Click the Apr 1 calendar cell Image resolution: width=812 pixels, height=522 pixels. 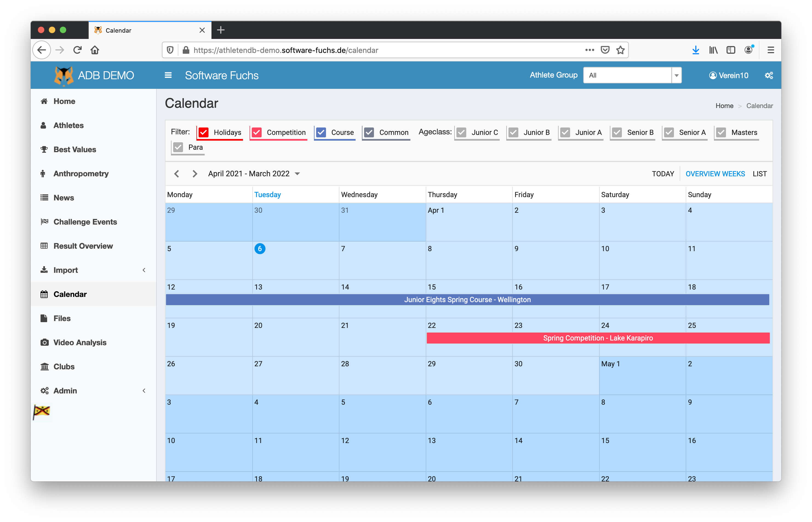469,222
